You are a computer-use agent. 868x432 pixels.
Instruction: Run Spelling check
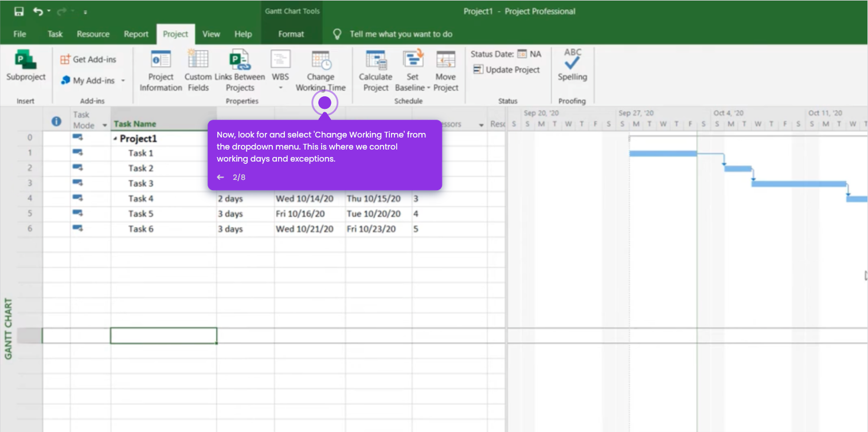pyautogui.click(x=572, y=65)
